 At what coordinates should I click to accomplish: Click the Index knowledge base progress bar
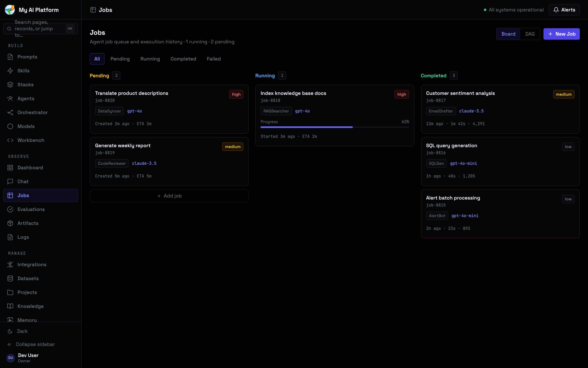(x=335, y=127)
